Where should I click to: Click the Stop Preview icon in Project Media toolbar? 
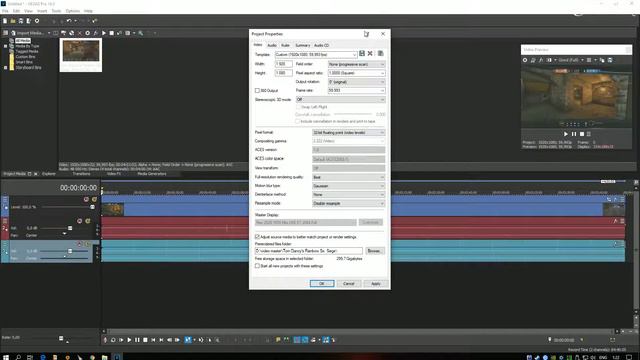point(111,33)
